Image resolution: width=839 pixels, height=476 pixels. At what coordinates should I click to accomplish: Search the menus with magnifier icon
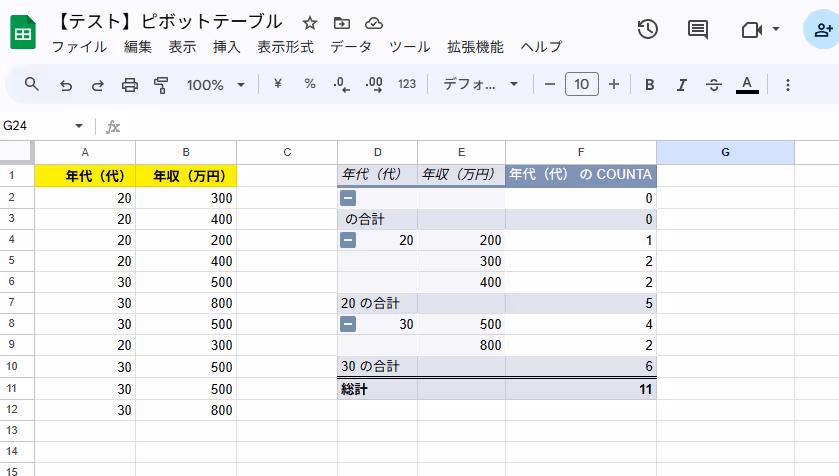click(x=32, y=84)
